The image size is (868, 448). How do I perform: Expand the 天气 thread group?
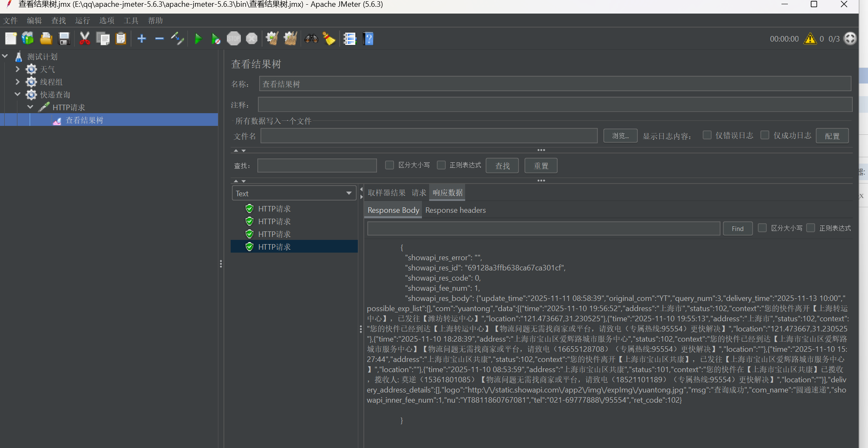pos(17,69)
